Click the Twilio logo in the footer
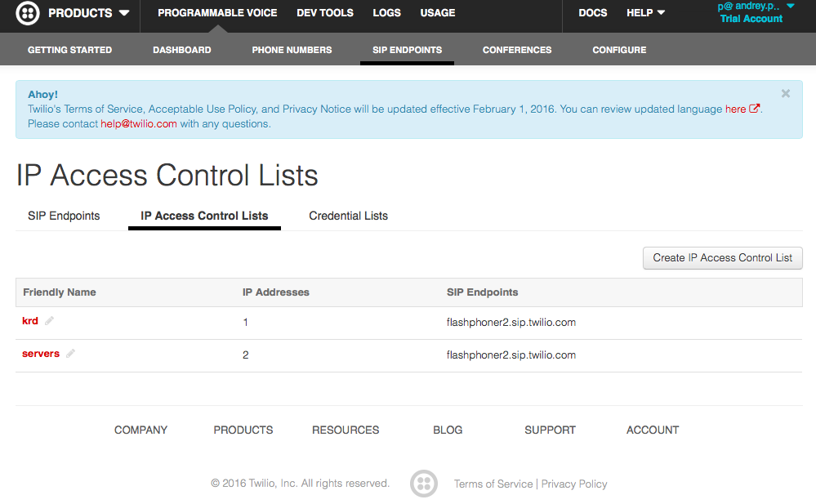Viewport: 816px width, 504px height. pyautogui.click(x=422, y=483)
